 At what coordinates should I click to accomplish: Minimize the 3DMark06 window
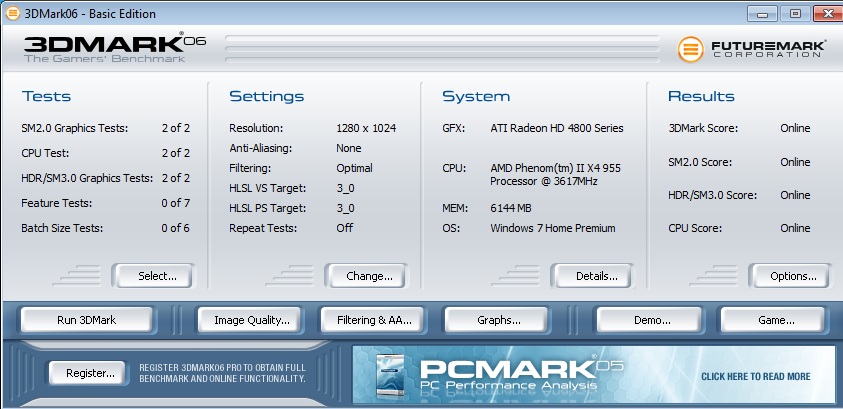[762, 14]
